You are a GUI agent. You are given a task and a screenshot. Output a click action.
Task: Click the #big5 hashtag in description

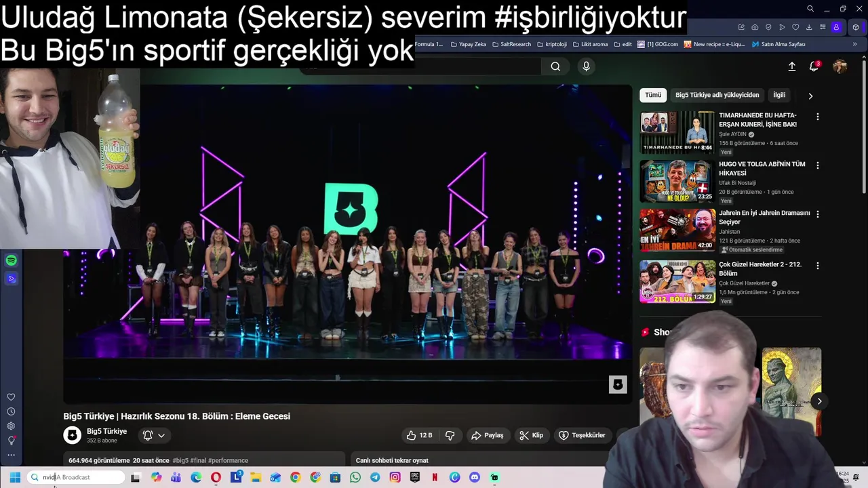[180, 460]
